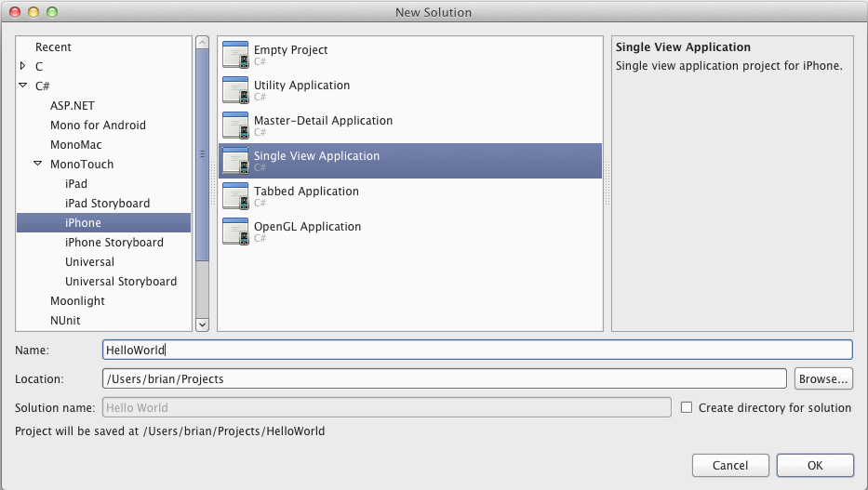This screenshot has height=490, width=868.
Task: Click the category list scroll up arrow
Action: pyautogui.click(x=202, y=43)
